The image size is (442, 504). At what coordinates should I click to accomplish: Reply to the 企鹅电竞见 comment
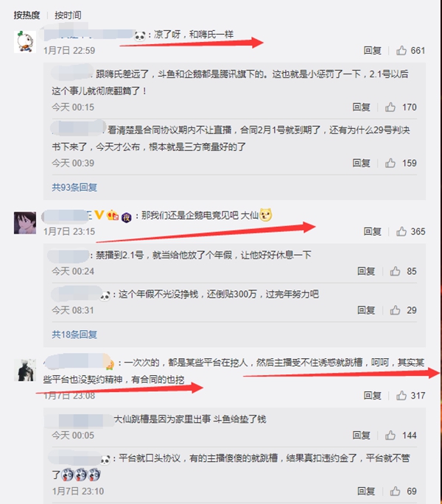[372, 231]
